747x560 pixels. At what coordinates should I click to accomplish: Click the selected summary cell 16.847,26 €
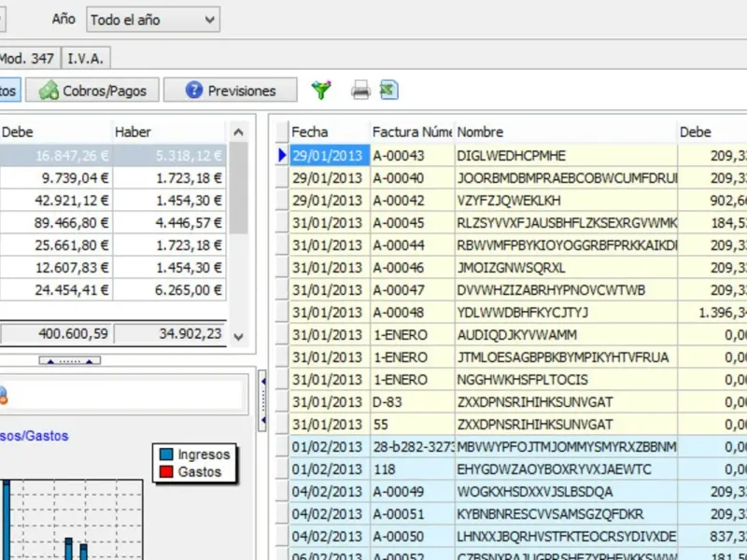tap(56, 156)
